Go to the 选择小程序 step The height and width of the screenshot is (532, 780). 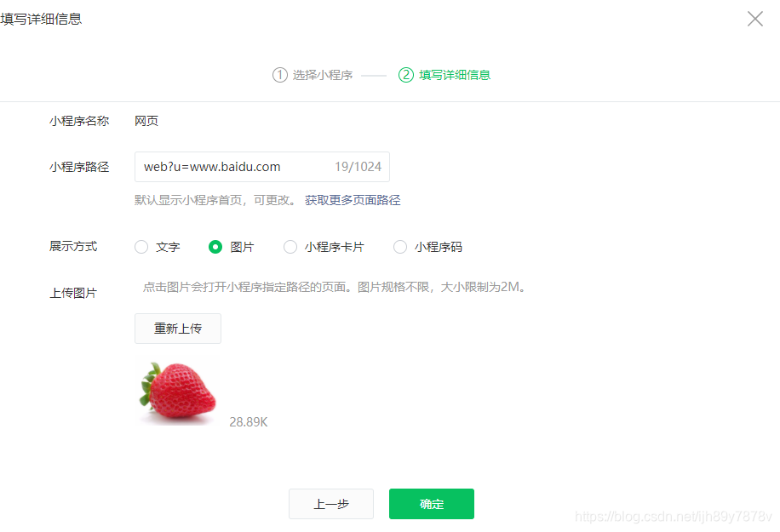[323, 75]
